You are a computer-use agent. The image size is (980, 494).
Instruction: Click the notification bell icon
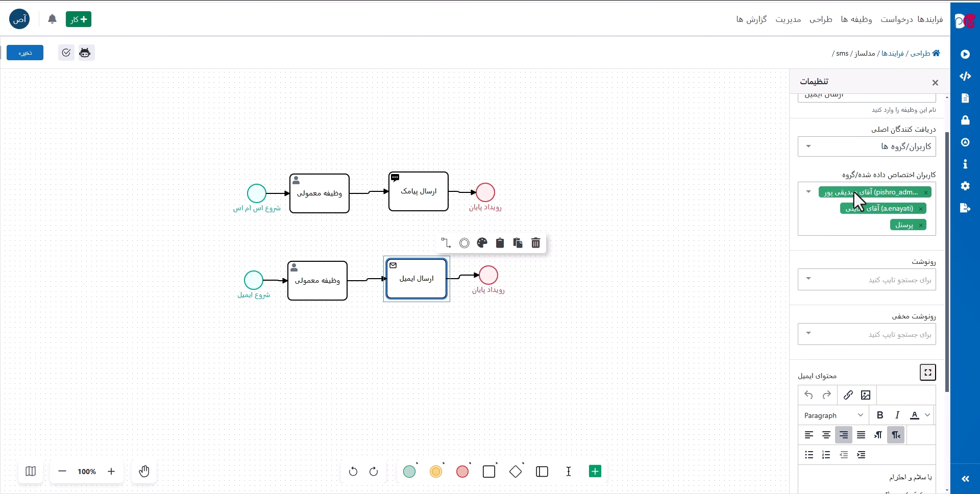(52, 19)
